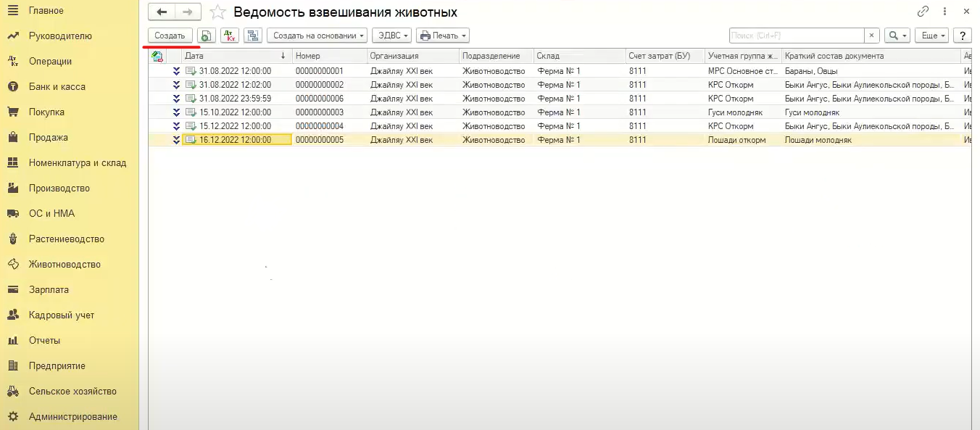Viewport: 980px width, 430px height.
Task: Sort by the Подразделение column header
Action: coord(497,56)
